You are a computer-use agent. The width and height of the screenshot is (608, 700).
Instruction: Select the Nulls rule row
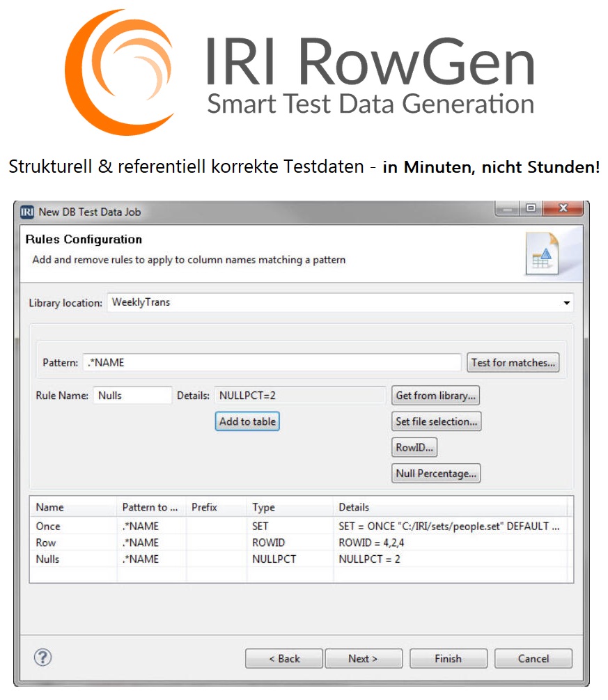pyautogui.click(x=47, y=559)
